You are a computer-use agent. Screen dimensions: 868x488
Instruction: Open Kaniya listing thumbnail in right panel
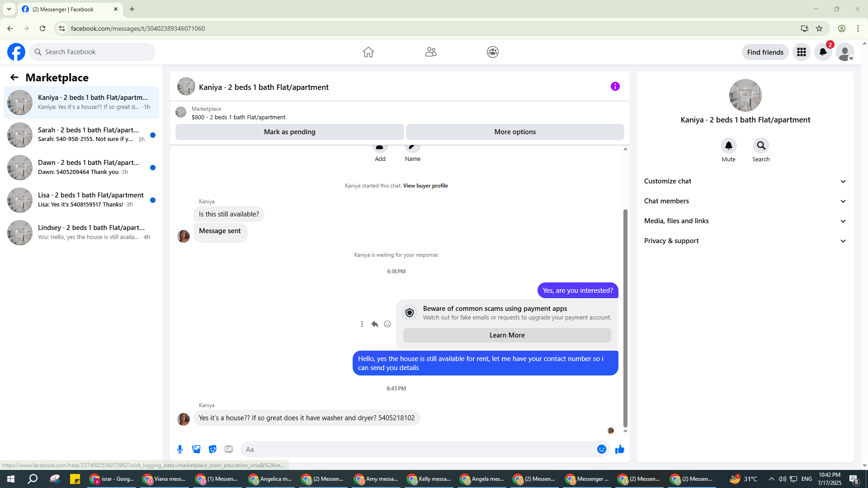coord(745,95)
